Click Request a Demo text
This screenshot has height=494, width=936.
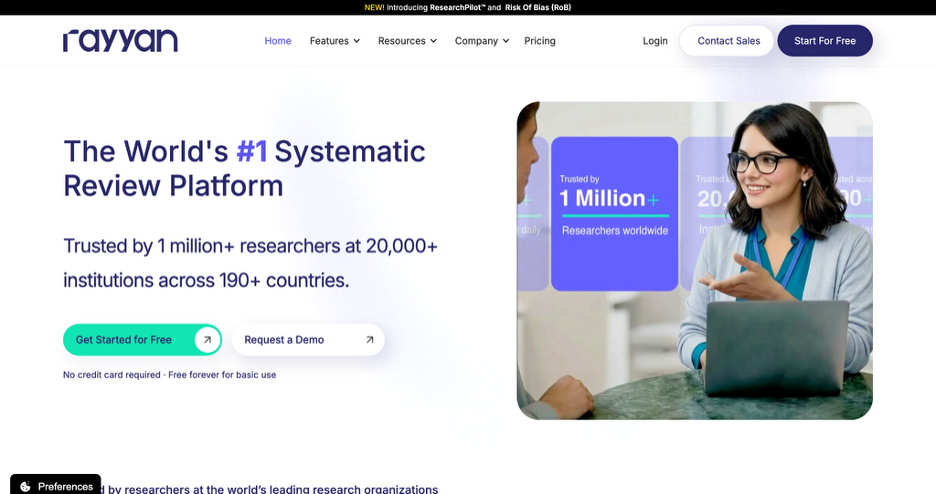pos(284,339)
